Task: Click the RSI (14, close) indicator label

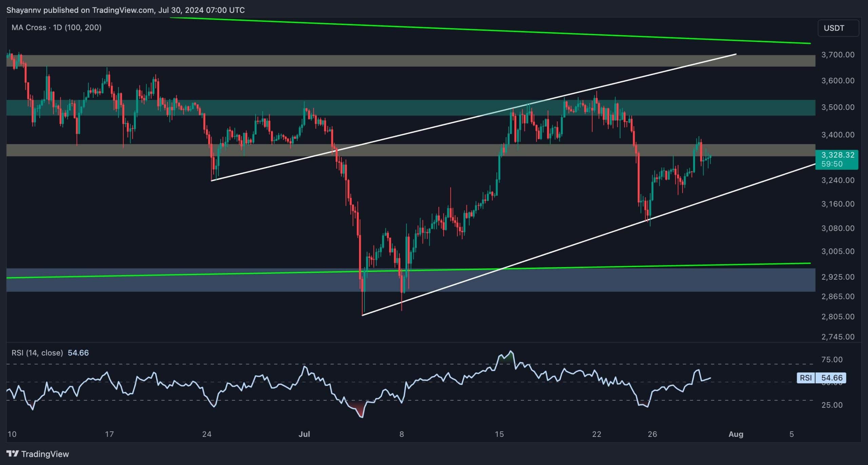Action: (37, 353)
